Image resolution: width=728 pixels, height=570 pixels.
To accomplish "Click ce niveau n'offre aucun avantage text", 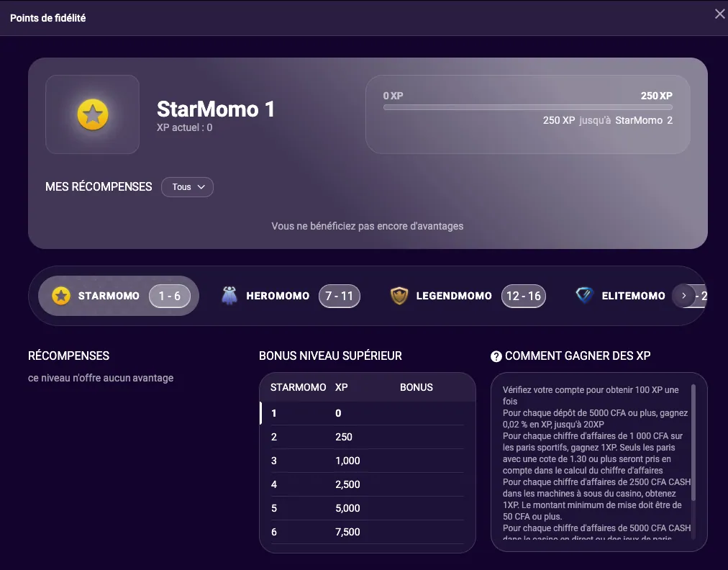I will tap(101, 378).
